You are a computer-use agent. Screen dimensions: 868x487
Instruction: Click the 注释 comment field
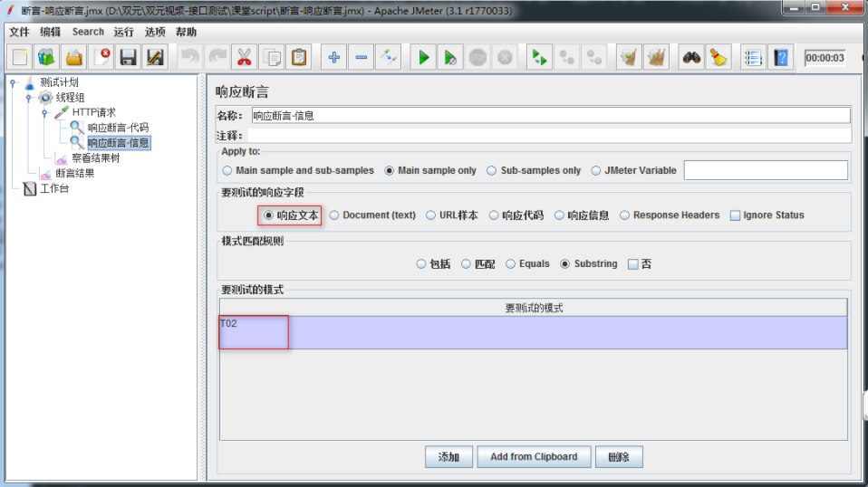pos(549,136)
